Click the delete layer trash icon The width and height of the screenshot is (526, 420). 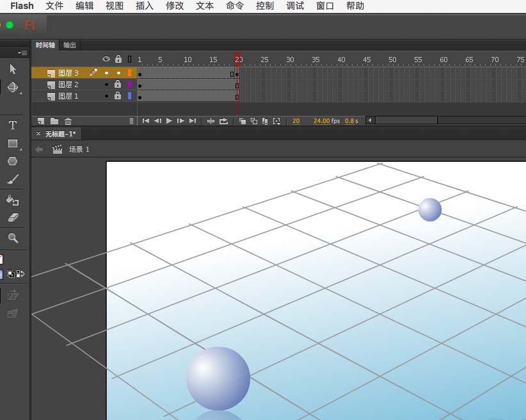click(x=68, y=121)
